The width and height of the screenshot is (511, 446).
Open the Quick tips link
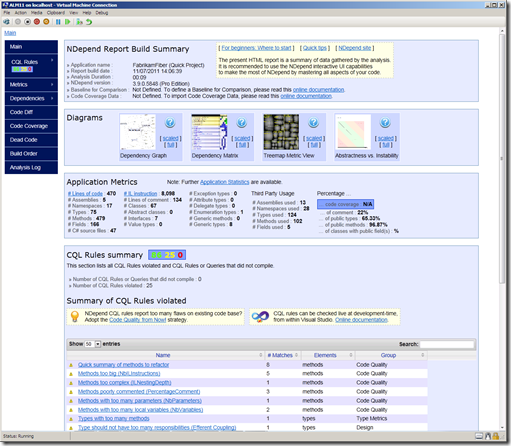(315, 48)
